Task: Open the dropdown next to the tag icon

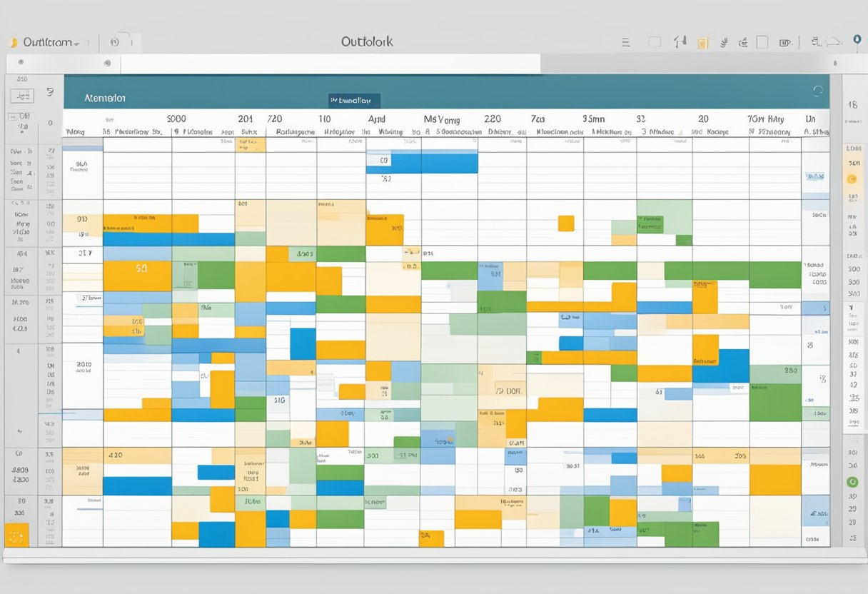Action: (x=791, y=44)
